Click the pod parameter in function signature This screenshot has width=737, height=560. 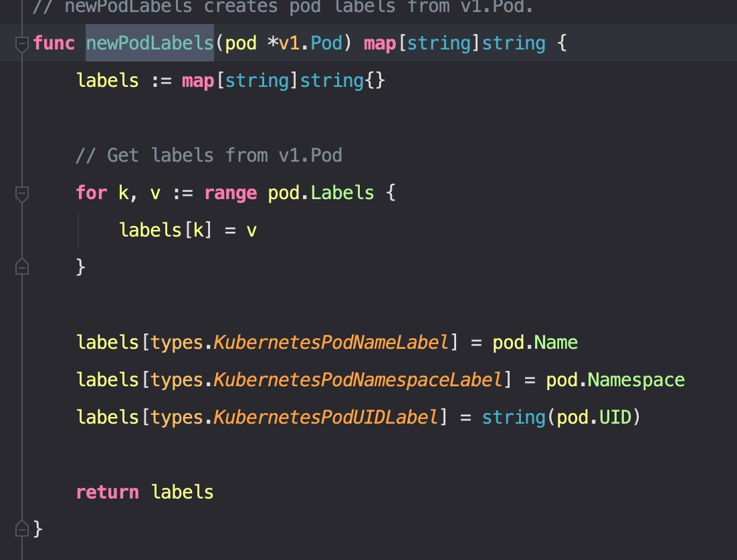(x=241, y=43)
